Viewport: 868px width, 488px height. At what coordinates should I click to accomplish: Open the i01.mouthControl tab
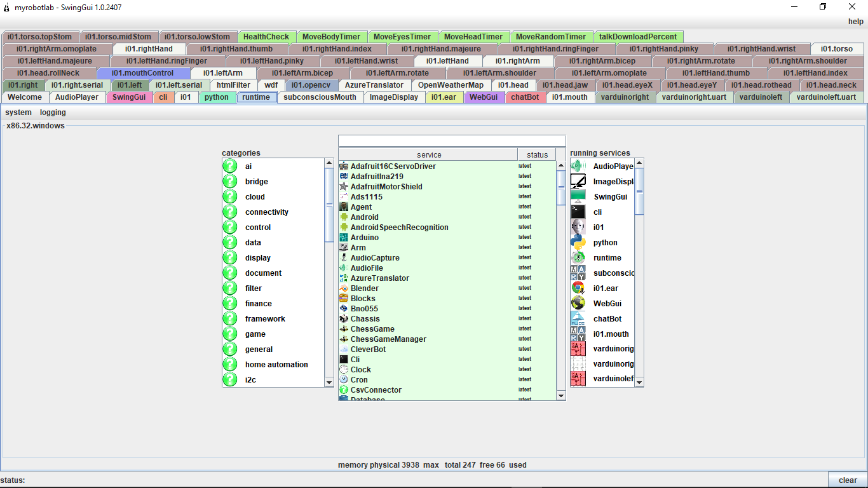[x=142, y=73]
